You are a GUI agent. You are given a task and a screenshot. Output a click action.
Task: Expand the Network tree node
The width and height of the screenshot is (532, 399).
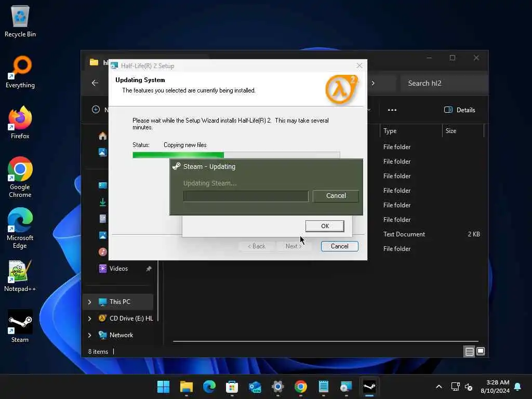89,335
